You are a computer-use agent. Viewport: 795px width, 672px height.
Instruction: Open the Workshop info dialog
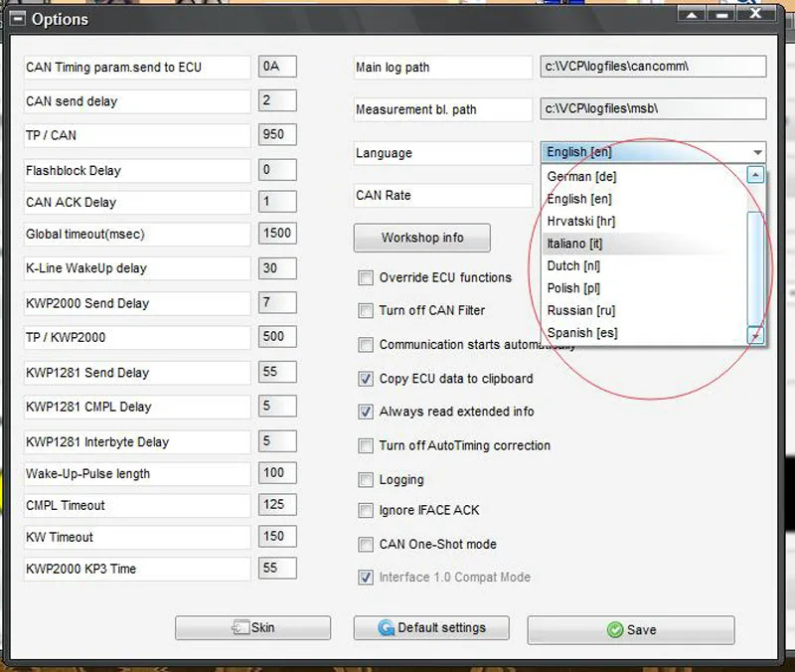(421, 238)
